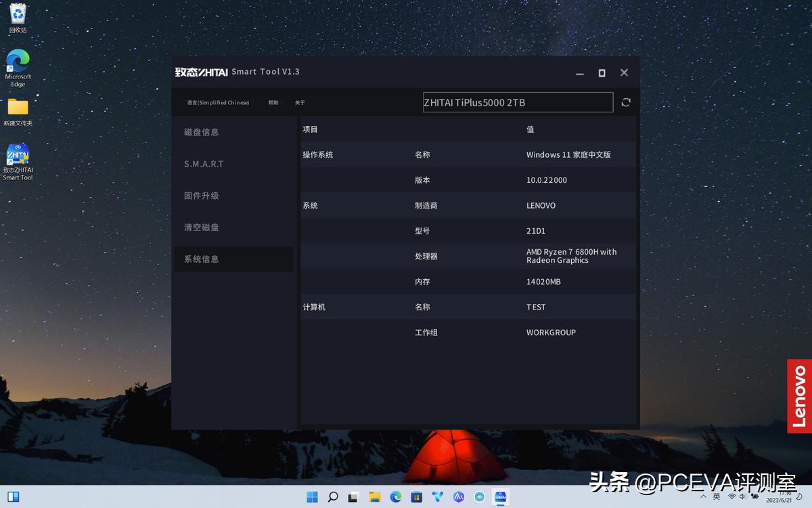Open the 帮助 Help menu
812x508 pixels.
(273, 102)
